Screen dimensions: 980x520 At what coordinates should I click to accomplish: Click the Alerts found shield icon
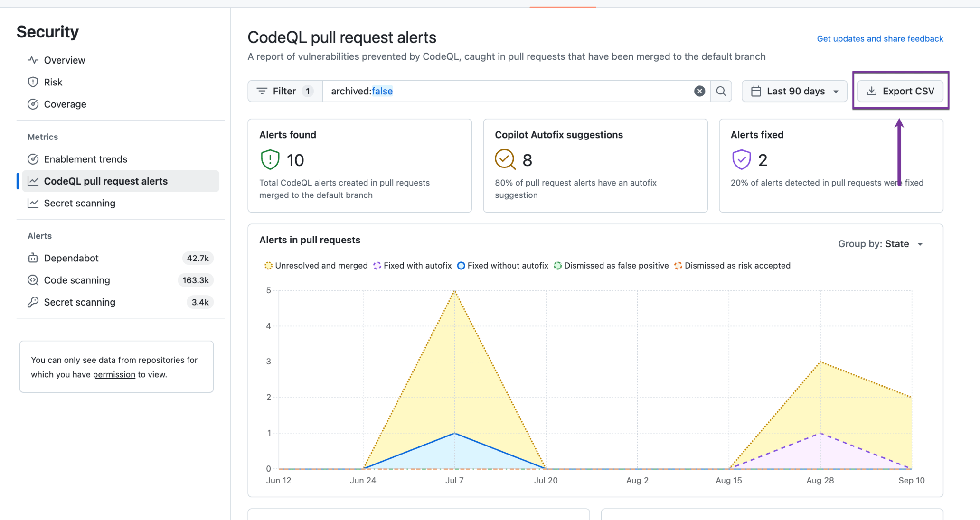click(x=270, y=159)
